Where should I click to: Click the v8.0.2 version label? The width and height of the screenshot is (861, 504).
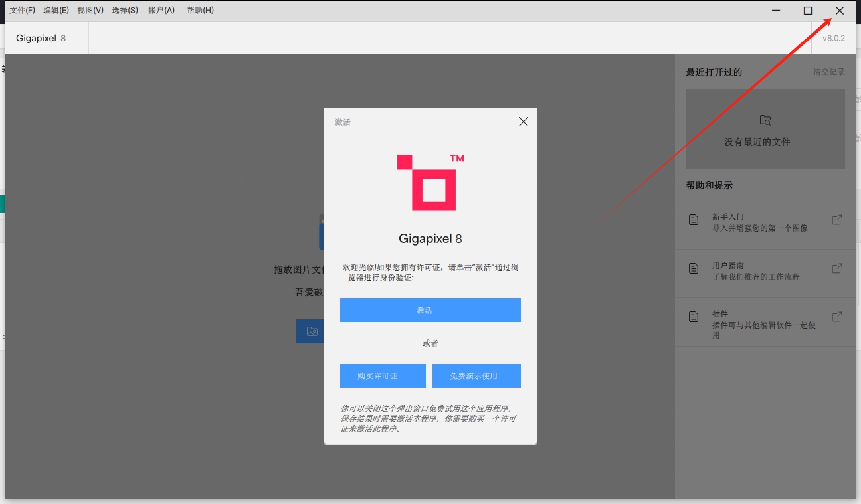click(834, 38)
